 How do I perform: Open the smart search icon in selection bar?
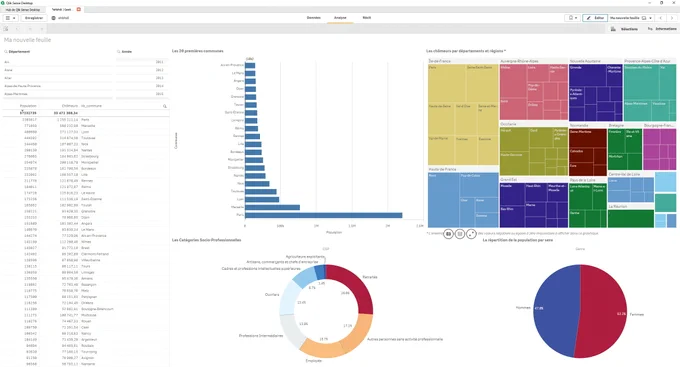click(6, 29)
